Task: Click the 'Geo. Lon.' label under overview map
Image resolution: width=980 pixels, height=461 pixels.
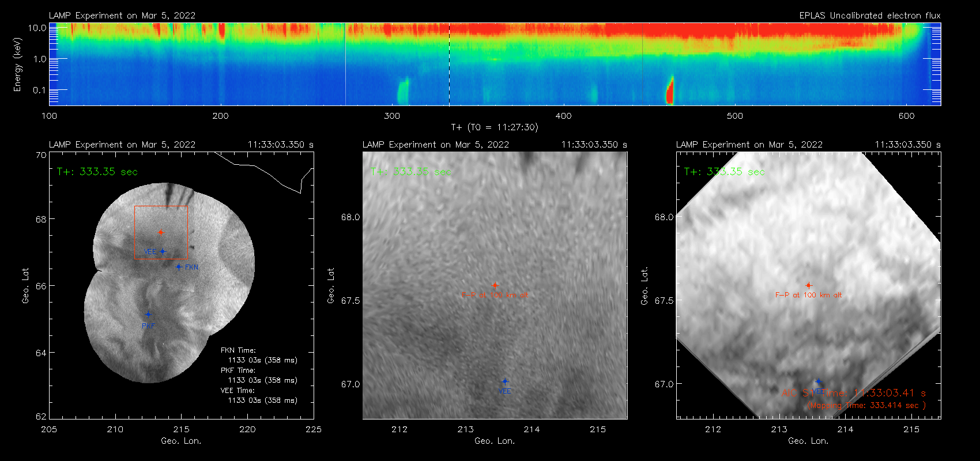Action: (x=181, y=441)
